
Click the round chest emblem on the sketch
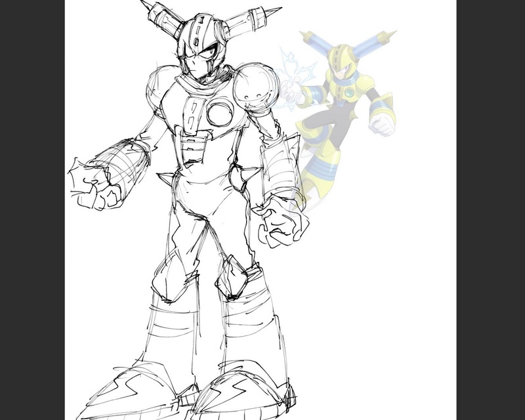pyautogui.click(x=220, y=114)
